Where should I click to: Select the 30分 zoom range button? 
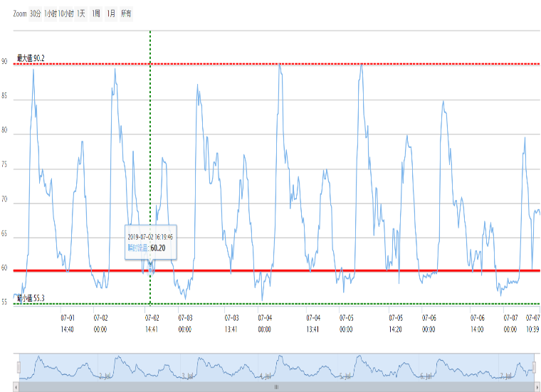point(36,14)
